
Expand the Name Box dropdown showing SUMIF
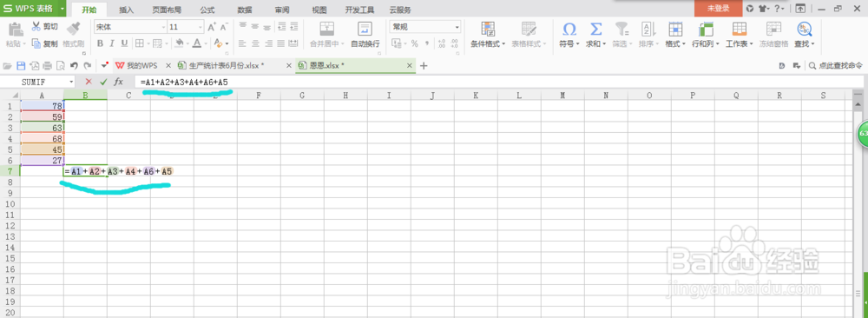(x=71, y=82)
